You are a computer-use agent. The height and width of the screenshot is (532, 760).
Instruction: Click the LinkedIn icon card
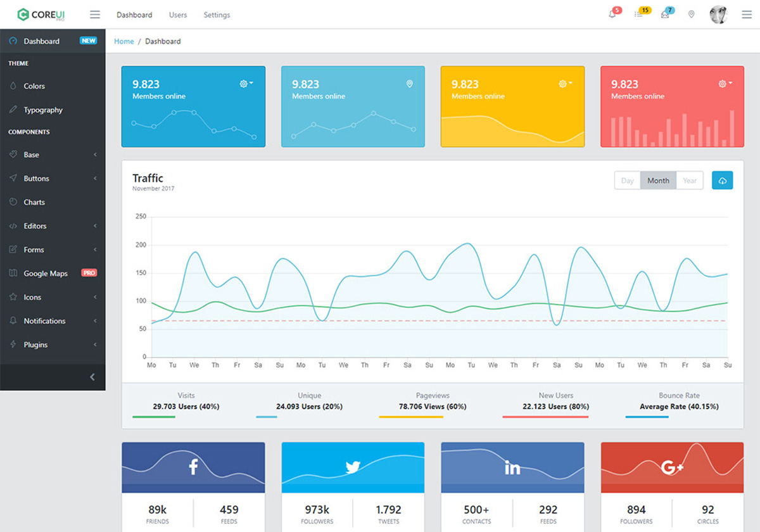point(512,467)
